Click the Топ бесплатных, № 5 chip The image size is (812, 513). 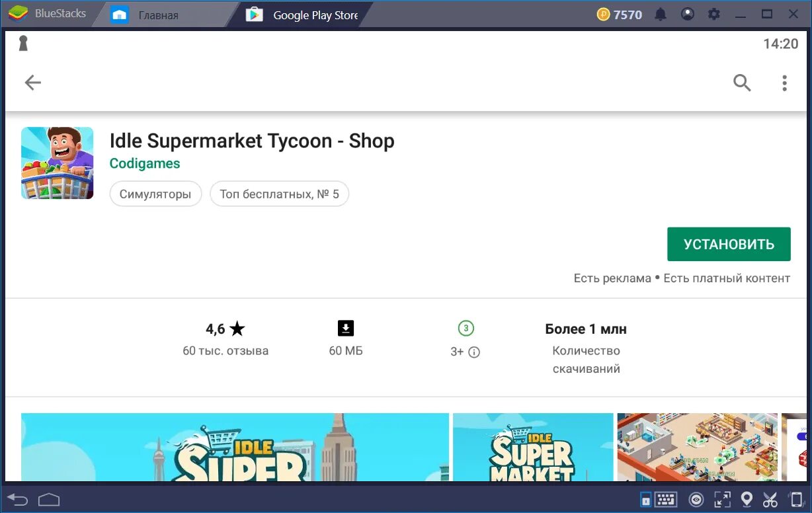coord(279,194)
